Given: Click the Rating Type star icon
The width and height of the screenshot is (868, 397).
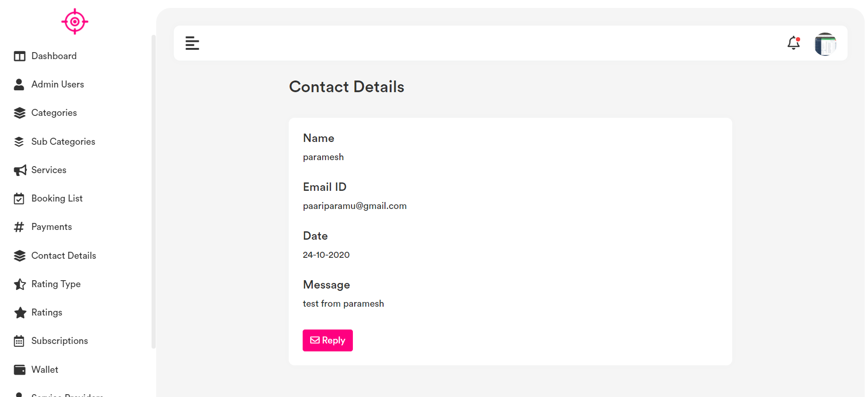Looking at the screenshot, I should [x=20, y=284].
